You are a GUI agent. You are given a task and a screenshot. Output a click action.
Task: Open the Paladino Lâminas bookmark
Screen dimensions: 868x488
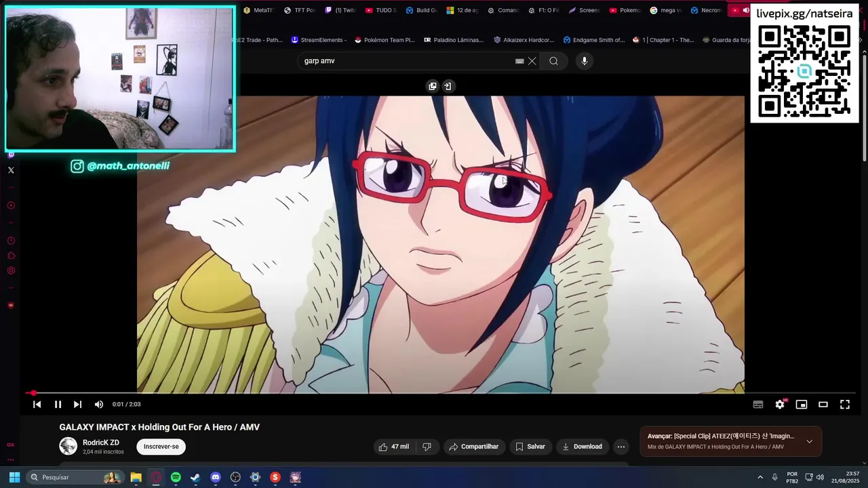[454, 40]
